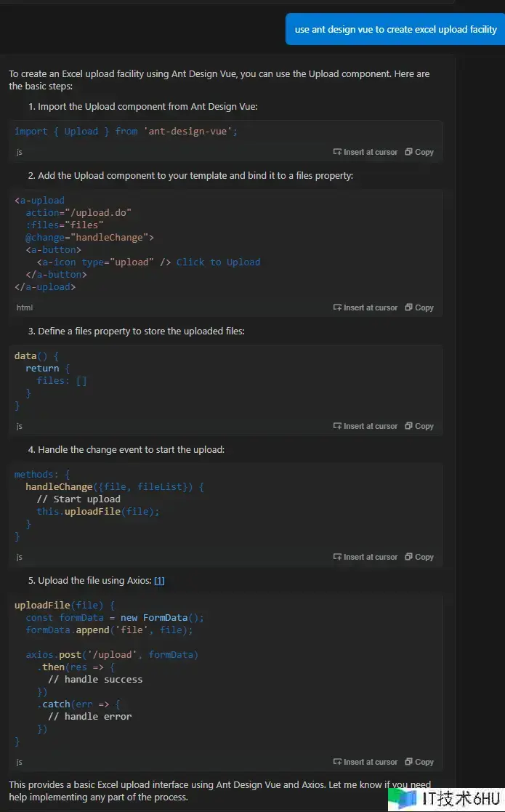Select the blue user prompt message bubble
This screenshot has width=505, height=812.
pyautogui.click(x=395, y=30)
